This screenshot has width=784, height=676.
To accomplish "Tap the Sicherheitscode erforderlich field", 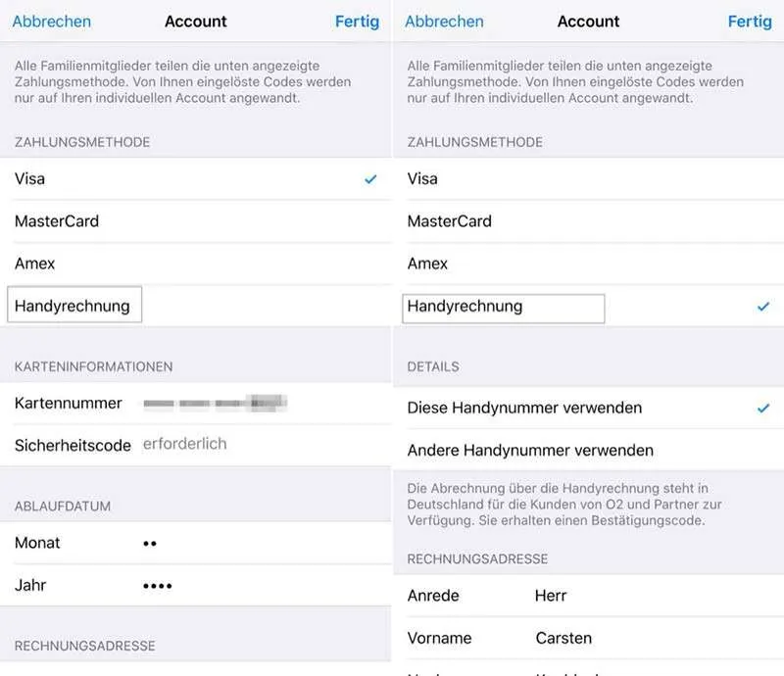I will [x=195, y=445].
